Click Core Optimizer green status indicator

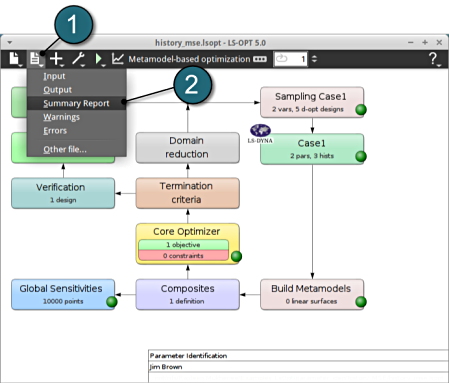[x=236, y=256]
